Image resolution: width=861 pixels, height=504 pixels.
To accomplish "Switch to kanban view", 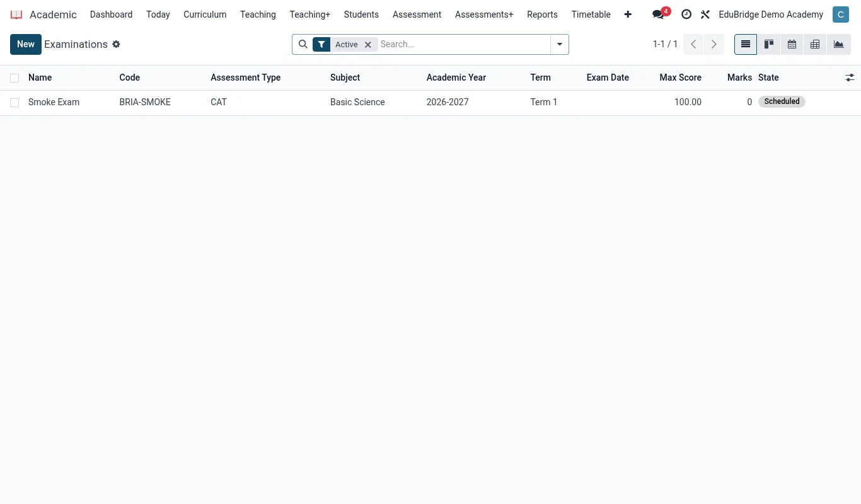I will 769,44.
